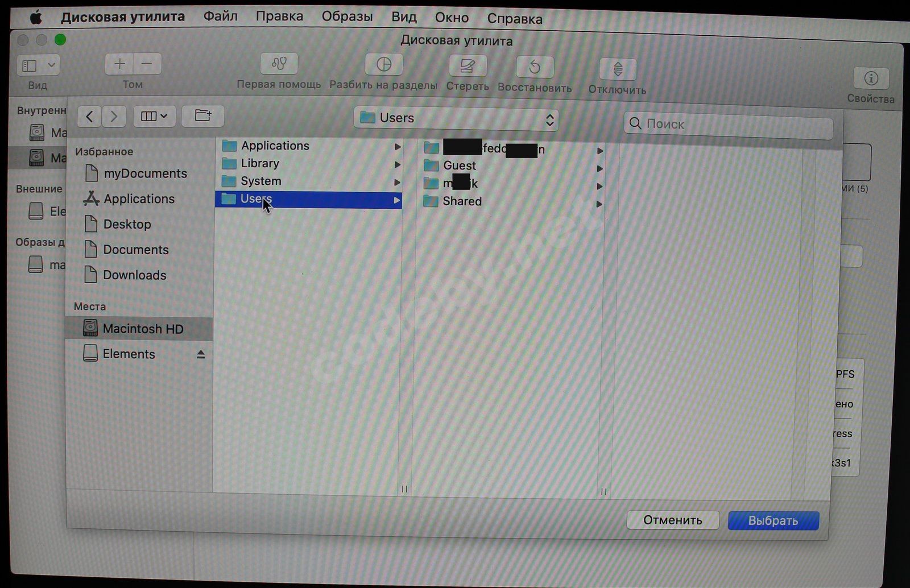Expand the Shared folder arrow
Viewport: 910px width, 588px height.
pyautogui.click(x=599, y=204)
